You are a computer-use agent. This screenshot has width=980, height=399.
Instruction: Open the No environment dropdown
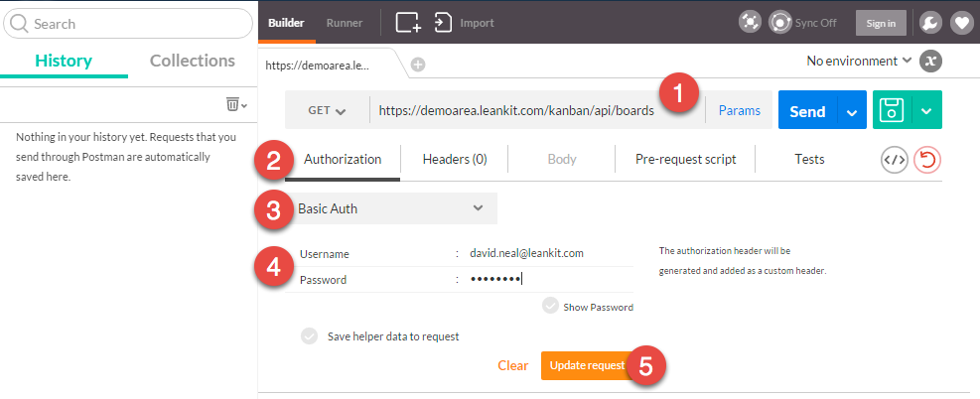860,62
